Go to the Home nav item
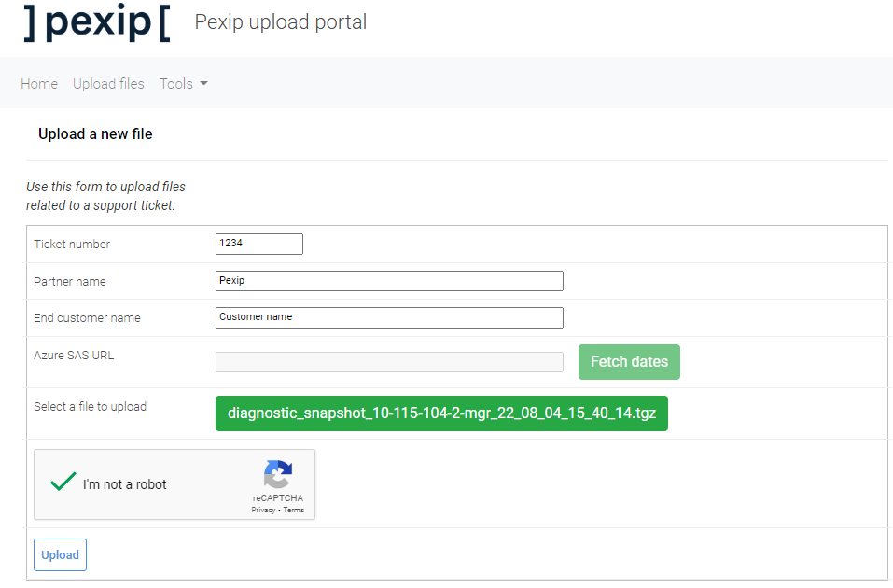The height and width of the screenshot is (588, 893). coord(39,84)
